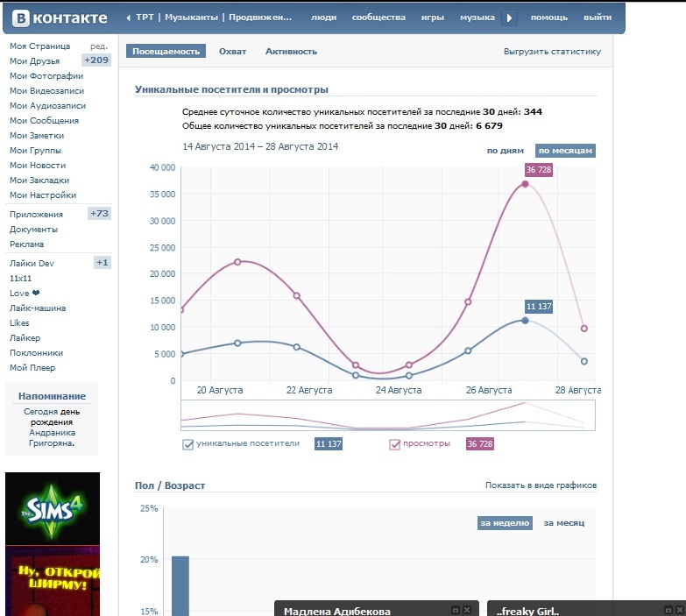Click The Sims 4 advertisement image

click(x=53, y=509)
